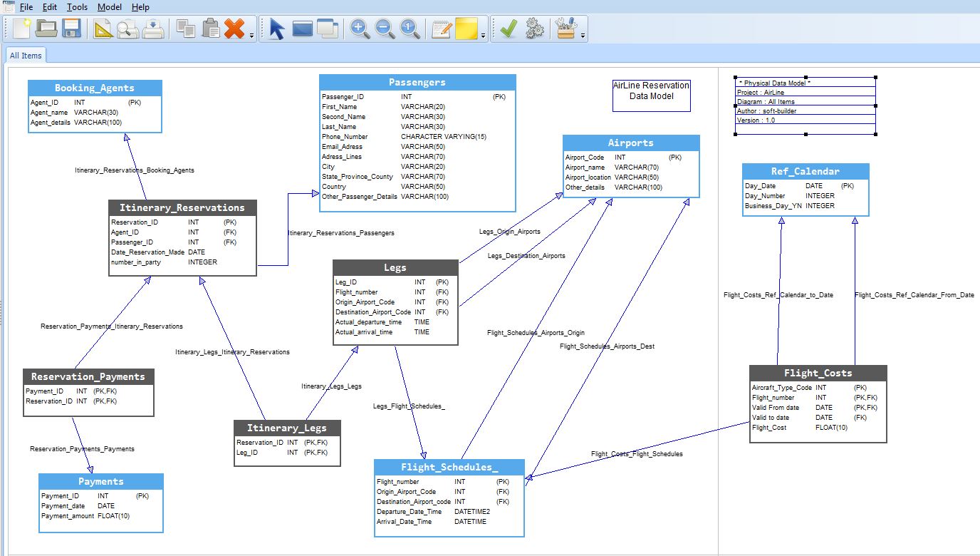Viewport: 980px width, 556px height.
Task: Switch to the All Items tab
Action: point(26,56)
